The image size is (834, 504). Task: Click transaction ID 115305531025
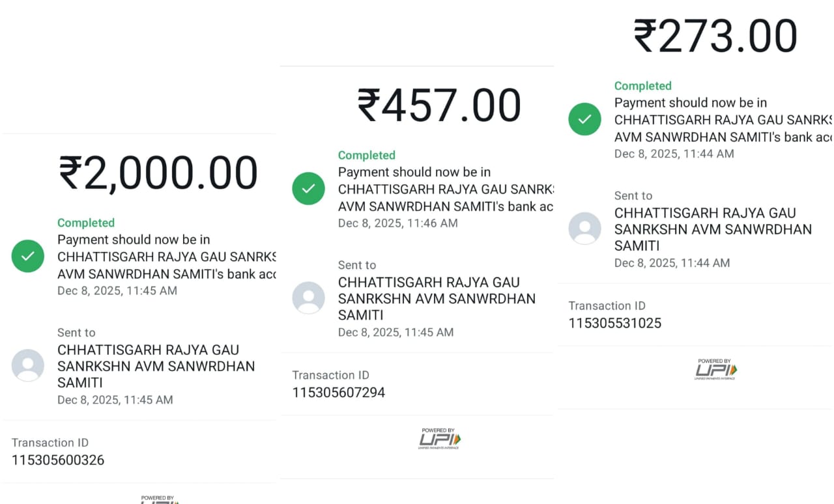pos(614,323)
